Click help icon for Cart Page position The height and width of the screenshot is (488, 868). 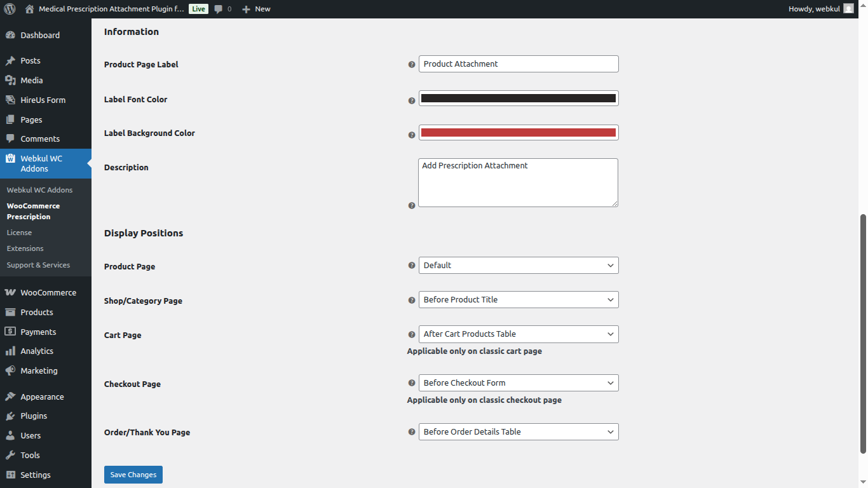412,334
